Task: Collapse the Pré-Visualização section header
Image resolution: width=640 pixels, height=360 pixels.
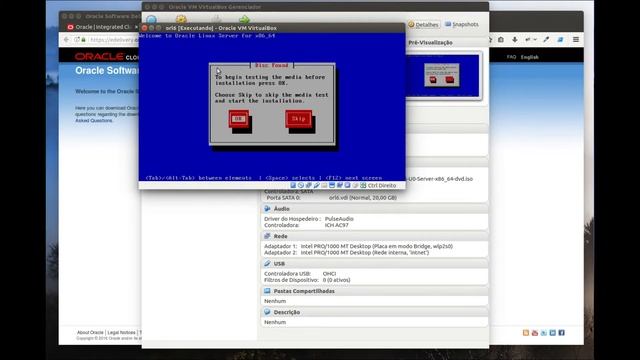Action: (x=447, y=42)
